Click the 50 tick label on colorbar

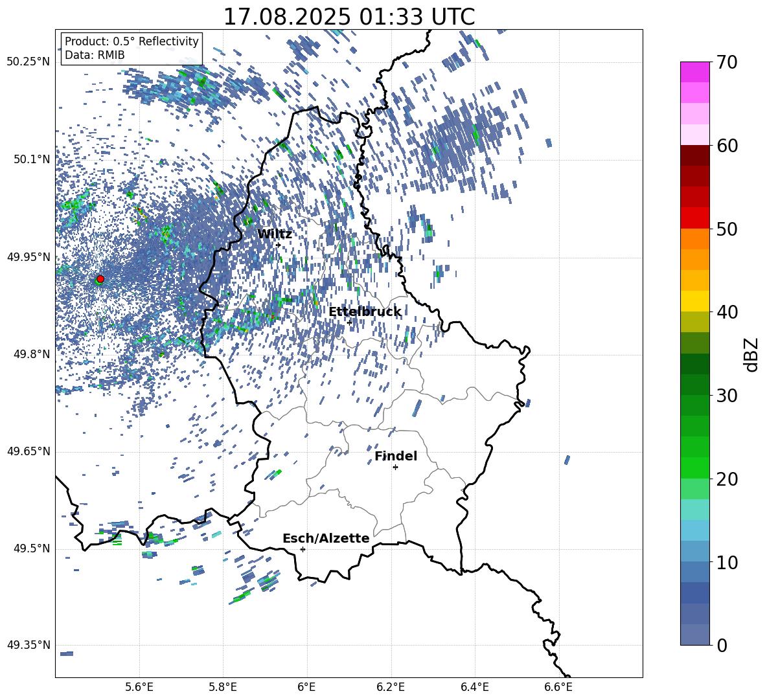[727, 229]
